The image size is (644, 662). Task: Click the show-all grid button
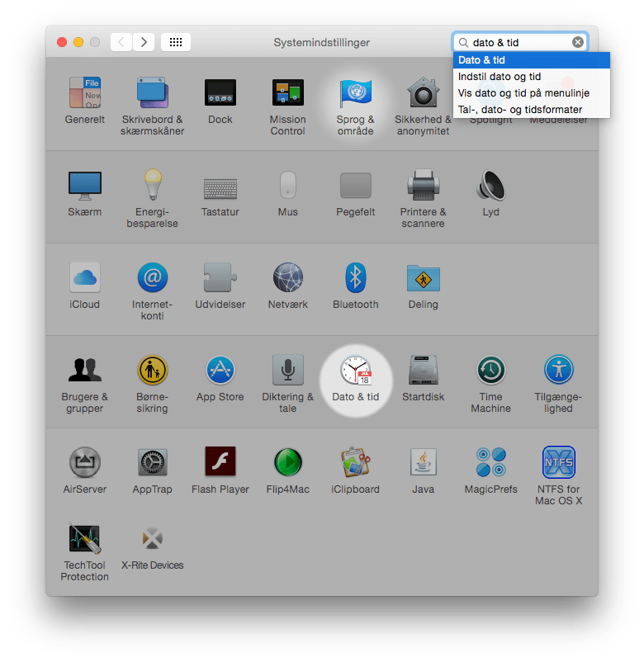click(x=176, y=42)
